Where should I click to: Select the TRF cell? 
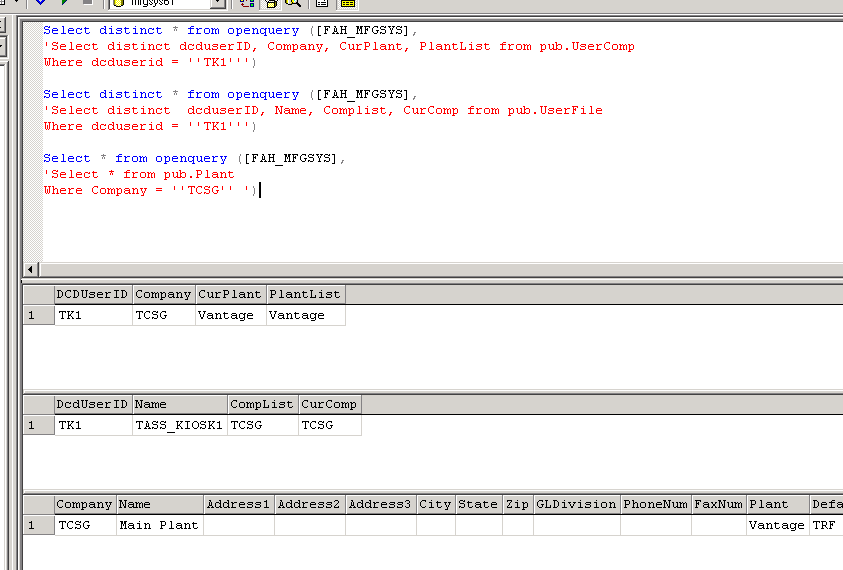pos(826,525)
